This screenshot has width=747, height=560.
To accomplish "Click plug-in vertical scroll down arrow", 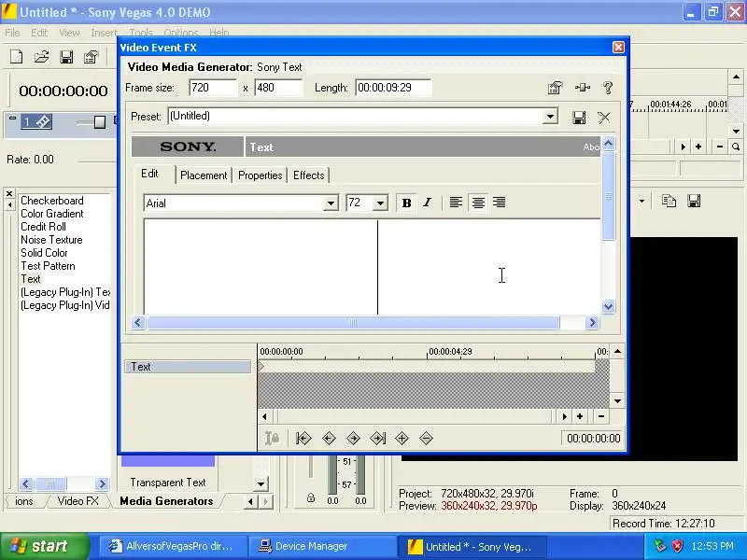I will coord(608,307).
